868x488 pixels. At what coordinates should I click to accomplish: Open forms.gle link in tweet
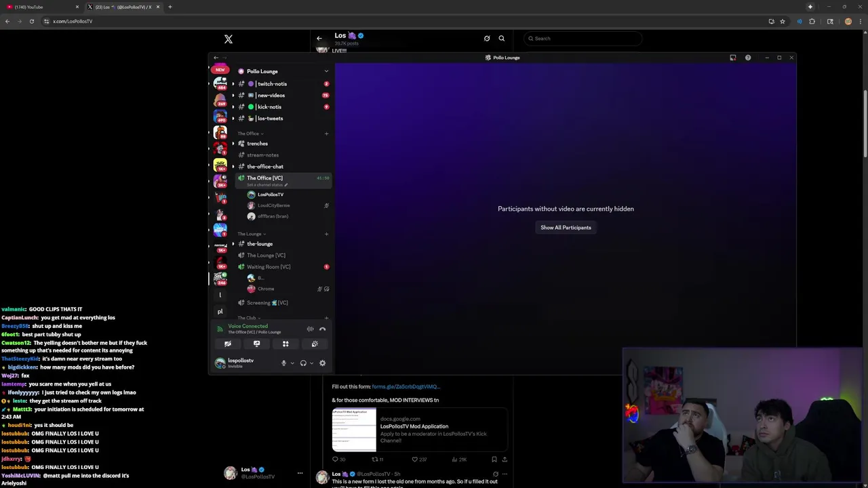click(x=406, y=386)
